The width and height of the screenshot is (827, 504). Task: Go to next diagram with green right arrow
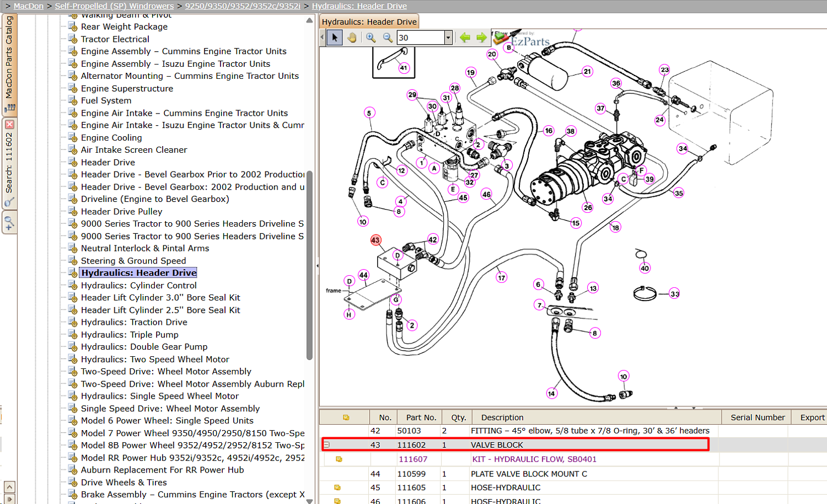481,37
